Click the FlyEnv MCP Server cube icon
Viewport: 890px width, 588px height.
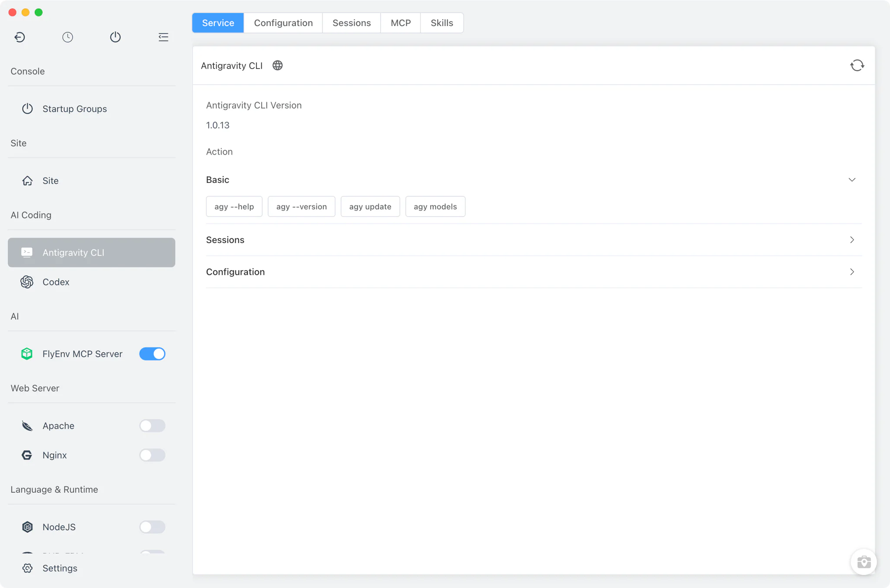click(x=27, y=353)
